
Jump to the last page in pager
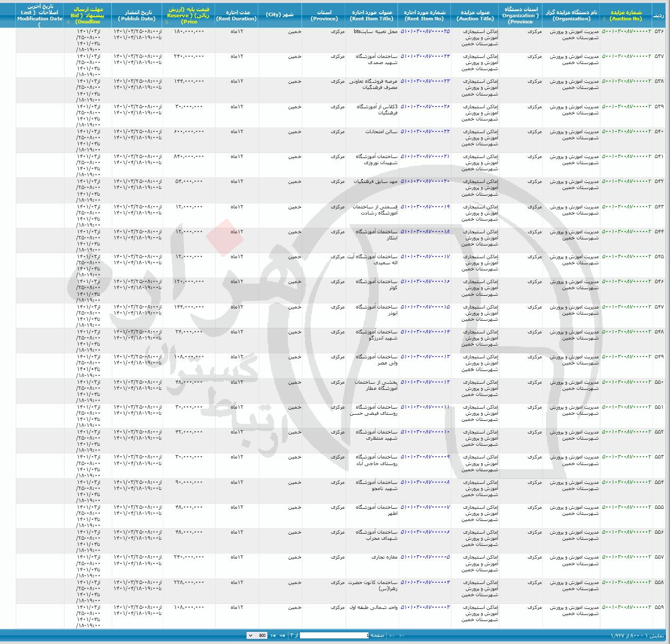[x=273, y=635]
